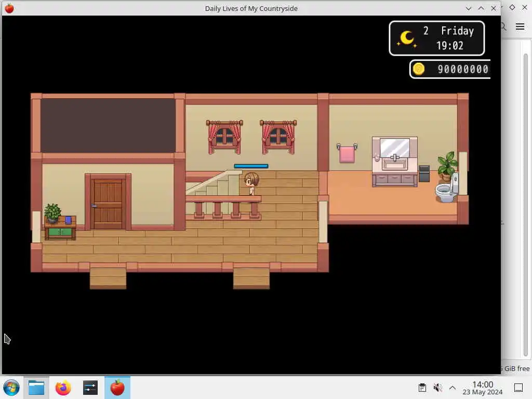This screenshot has height=399, width=532.
Task: Open the system settings taskbar icon
Action: tap(90, 388)
